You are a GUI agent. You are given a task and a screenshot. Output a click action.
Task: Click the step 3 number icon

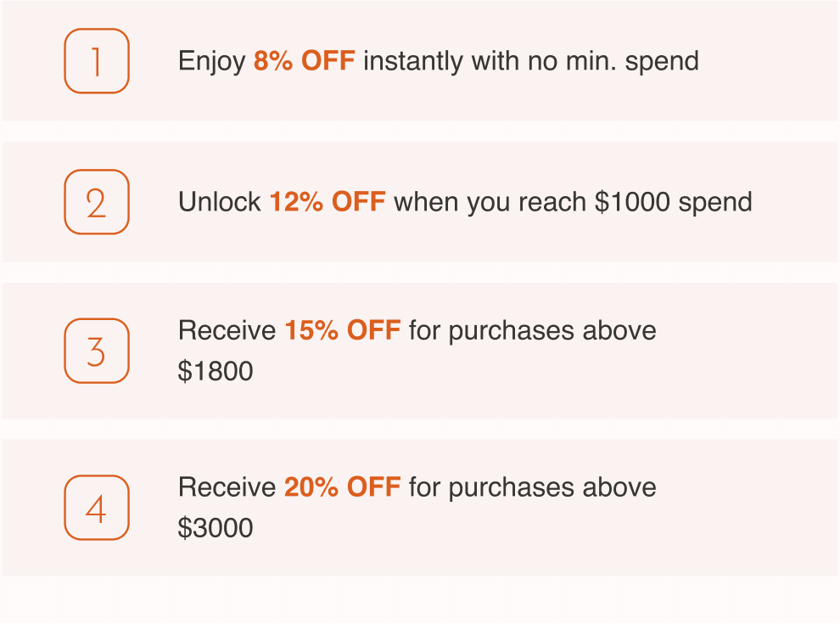tap(97, 351)
